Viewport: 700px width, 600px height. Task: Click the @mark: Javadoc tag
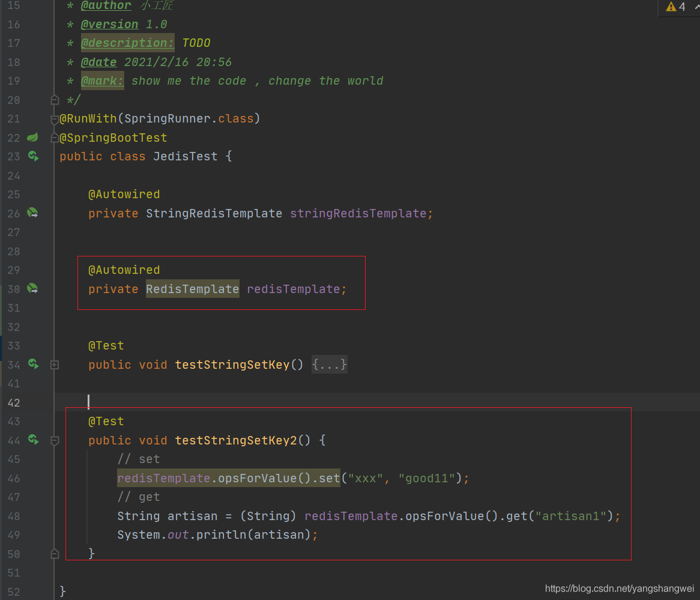click(x=103, y=81)
